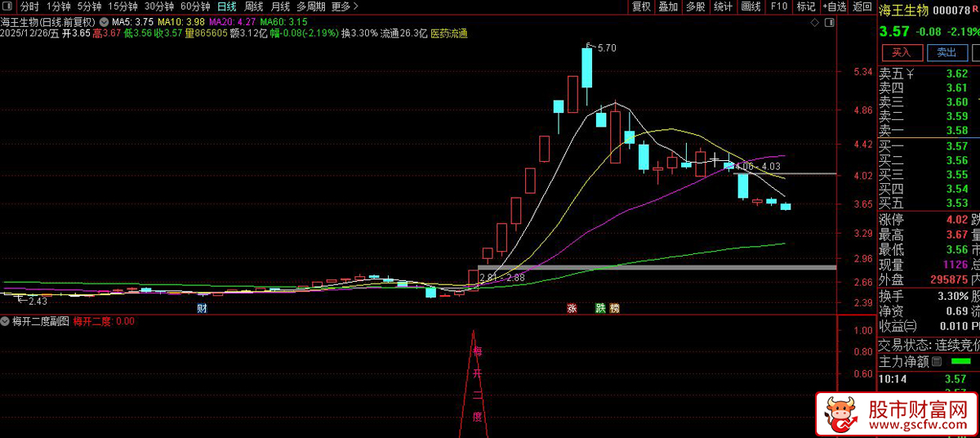Click the MA10: 3.98 indicator label

(181, 20)
